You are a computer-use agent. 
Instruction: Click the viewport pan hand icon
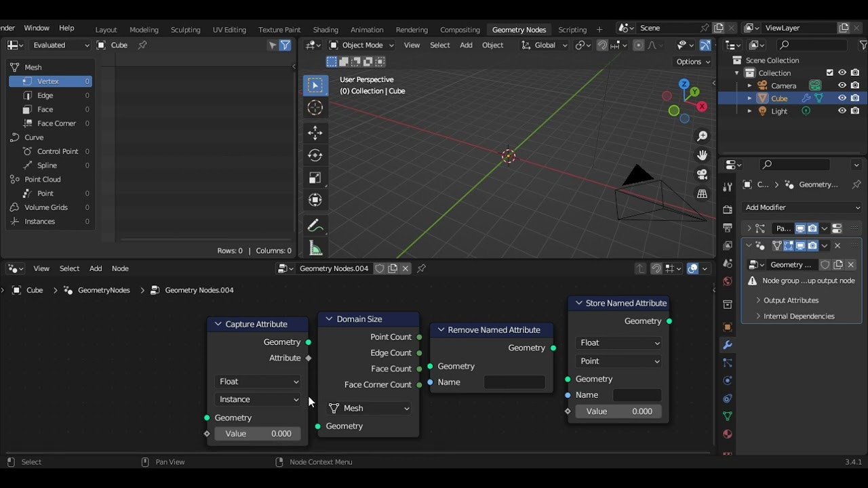click(x=703, y=155)
